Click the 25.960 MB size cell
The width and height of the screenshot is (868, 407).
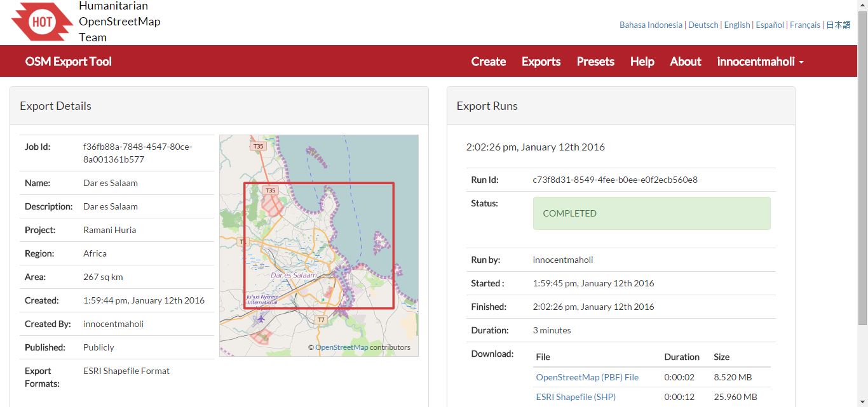tap(735, 397)
